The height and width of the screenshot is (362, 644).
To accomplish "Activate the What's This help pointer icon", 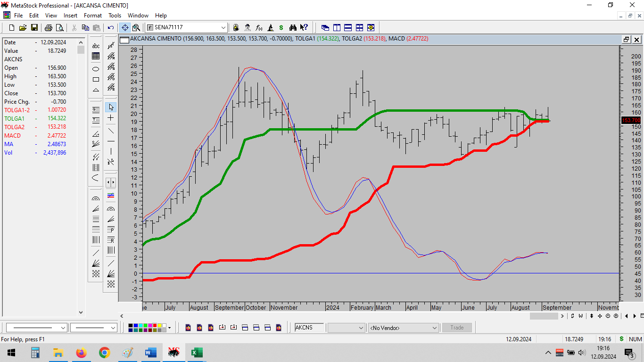I will coord(304,28).
